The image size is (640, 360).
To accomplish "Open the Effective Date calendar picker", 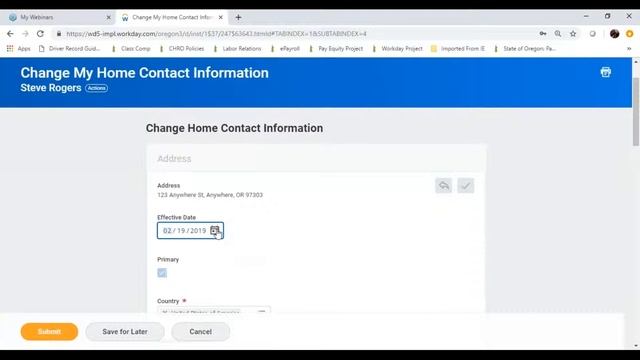I will point(215,231).
